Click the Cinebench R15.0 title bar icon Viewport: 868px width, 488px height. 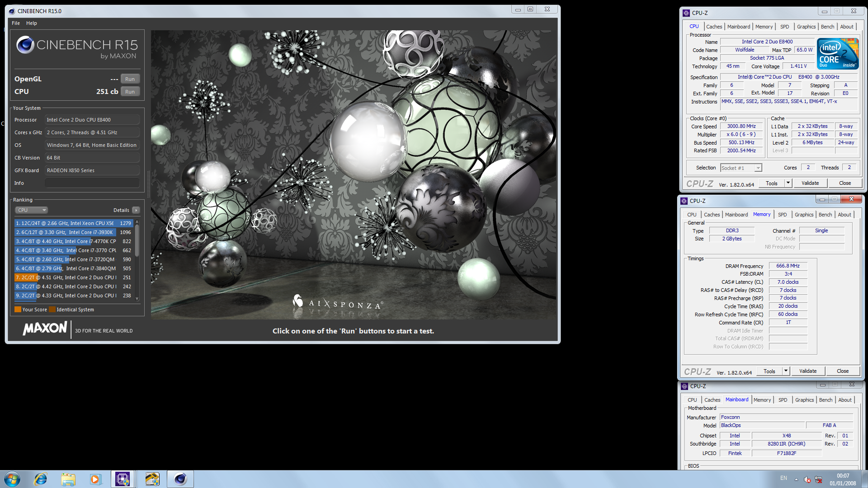click(x=12, y=11)
